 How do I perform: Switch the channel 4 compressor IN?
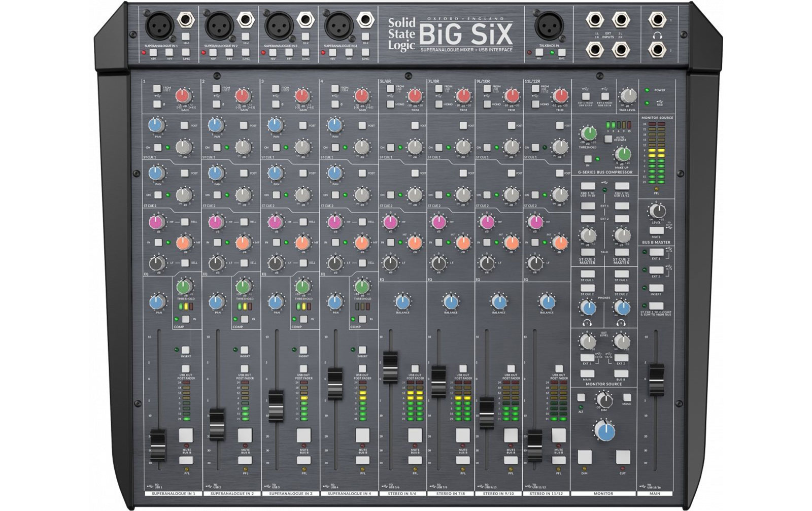pos(362,319)
